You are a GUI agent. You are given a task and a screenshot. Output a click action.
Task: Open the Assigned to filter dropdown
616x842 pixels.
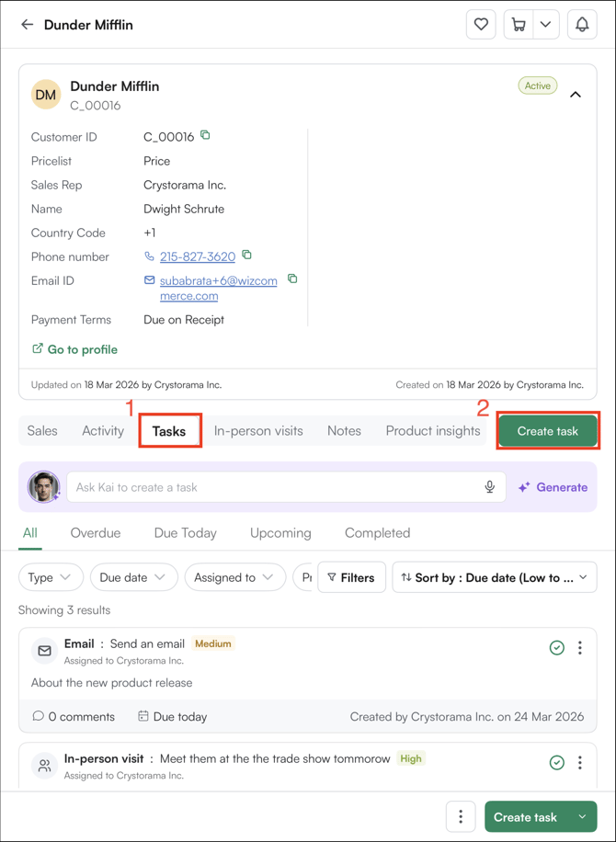(235, 577)
